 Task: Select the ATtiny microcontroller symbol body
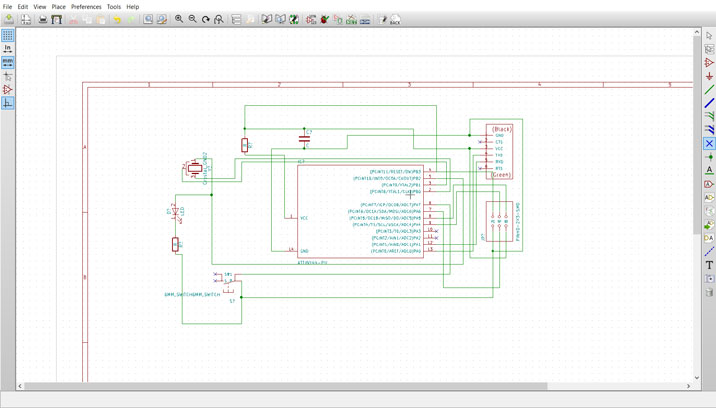[x=360, y=212]
